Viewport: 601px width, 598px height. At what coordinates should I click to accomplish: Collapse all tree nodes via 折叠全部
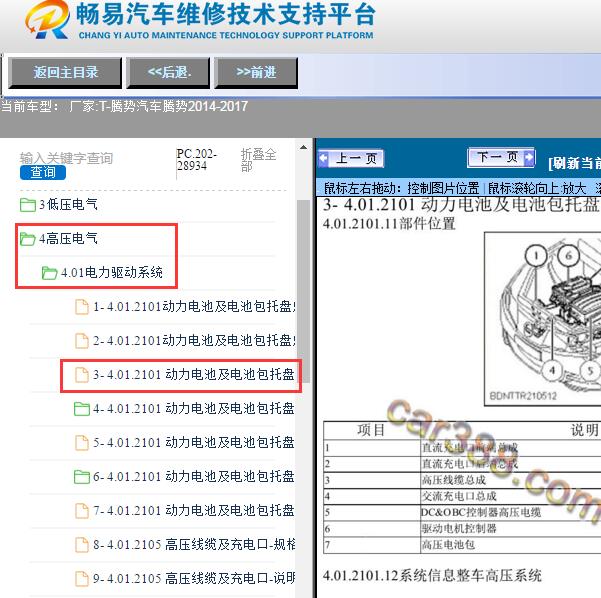pyautogui.click(x=258, y=160)
